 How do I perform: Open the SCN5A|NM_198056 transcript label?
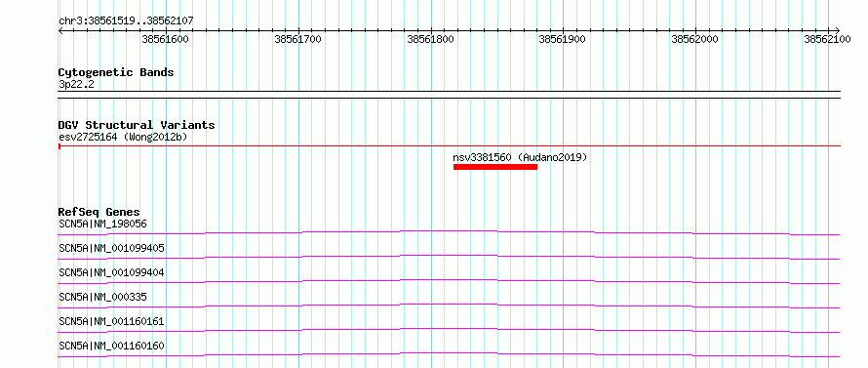click(102, 224)
